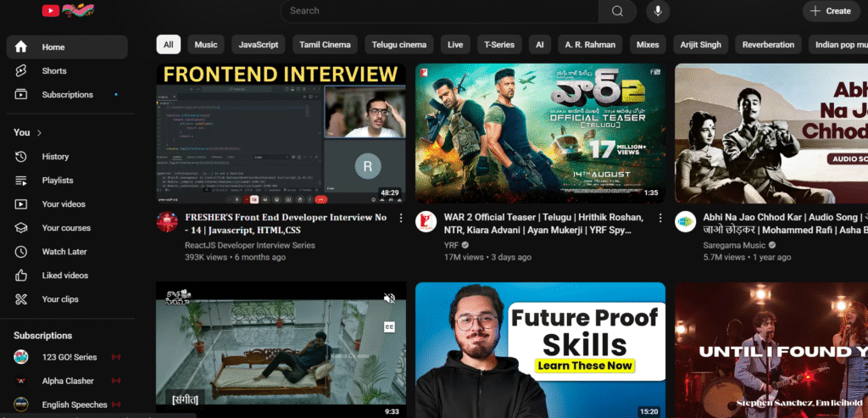Select the T-Series chip
The image size is (868, 418).
[x=499, y=45]
